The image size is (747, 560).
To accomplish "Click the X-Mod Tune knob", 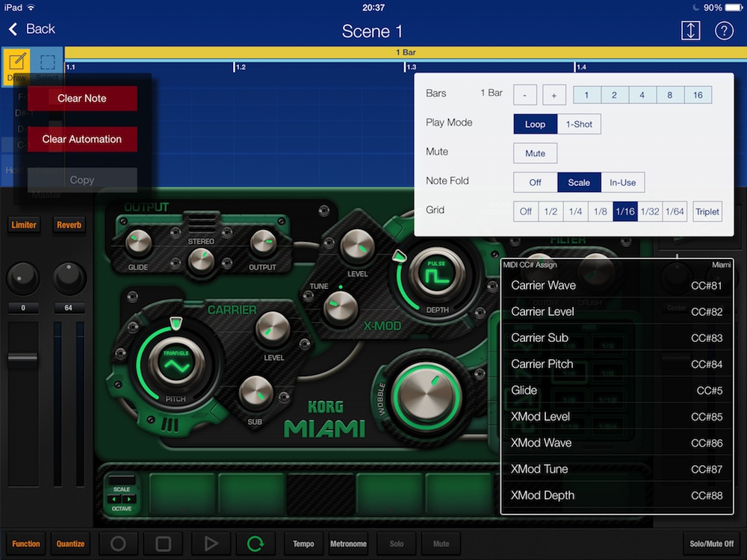I will (x=340, y=307).
